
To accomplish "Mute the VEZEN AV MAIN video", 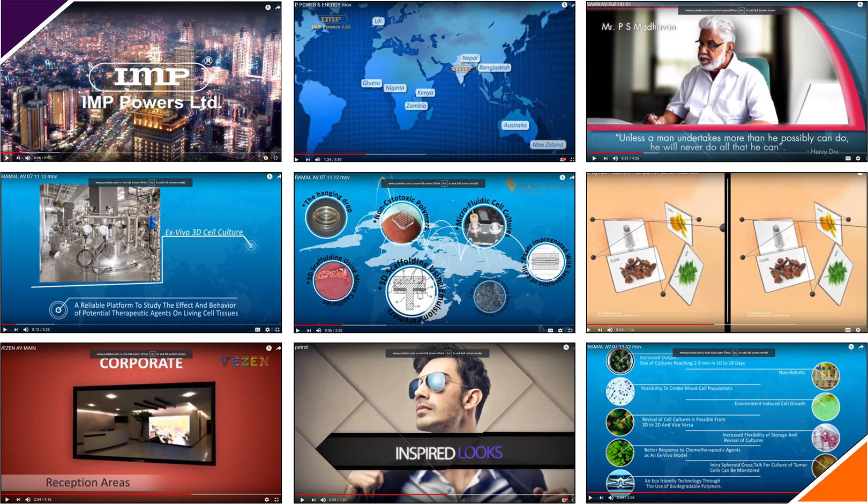I will pyautogui.click(x=28, y=499).
